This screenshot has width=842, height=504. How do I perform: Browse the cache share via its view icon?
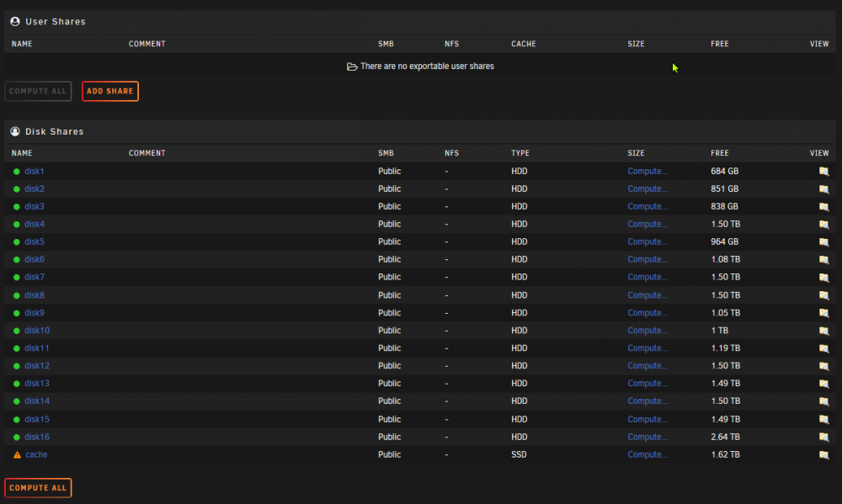pos(823,454)
